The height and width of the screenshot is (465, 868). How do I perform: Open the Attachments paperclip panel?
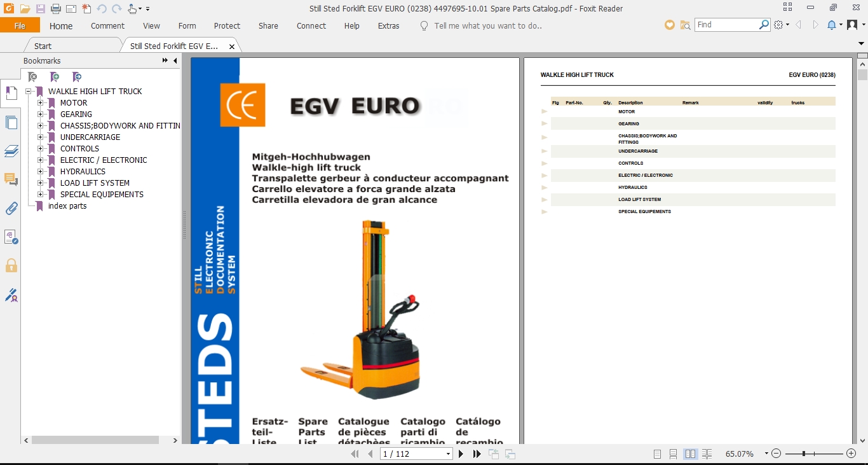click(11, 208)
